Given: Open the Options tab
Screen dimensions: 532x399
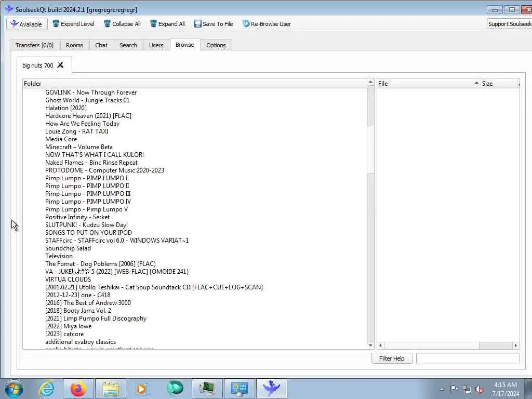Looking at the screenshot, I should coord(216,45).
